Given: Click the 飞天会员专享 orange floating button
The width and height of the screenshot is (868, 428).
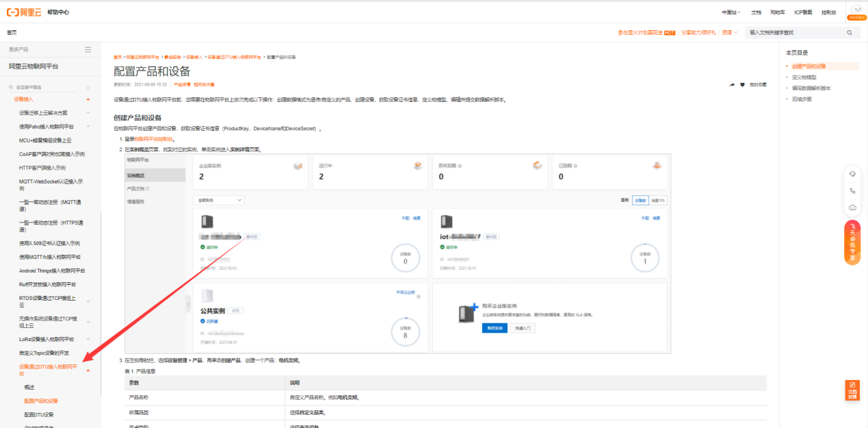Looking at the screenshot, I should [852, 241].
